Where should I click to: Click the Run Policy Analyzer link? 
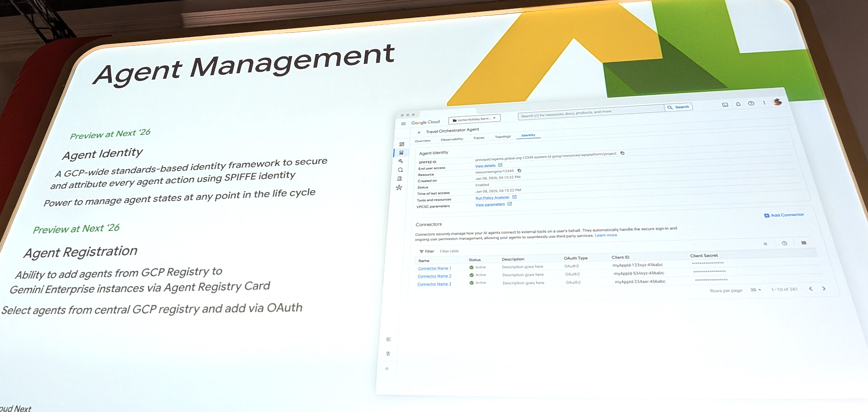click(x=492, y=198)
